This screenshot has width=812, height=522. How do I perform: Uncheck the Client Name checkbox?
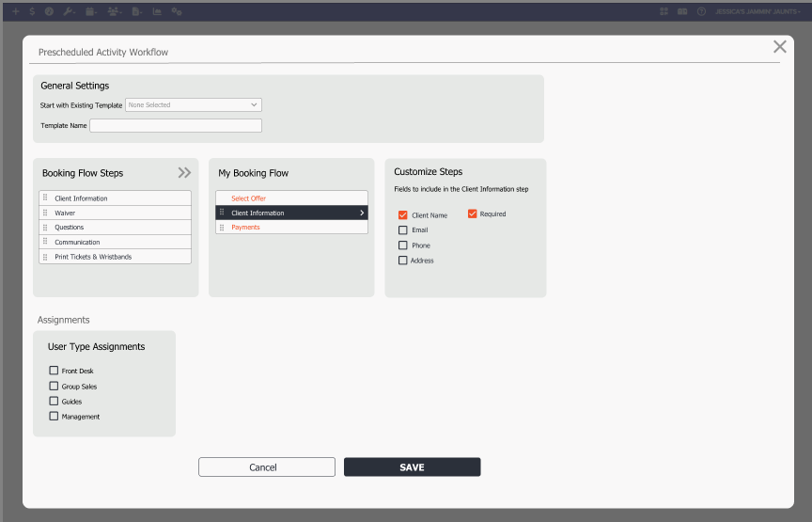click(403, 214)
